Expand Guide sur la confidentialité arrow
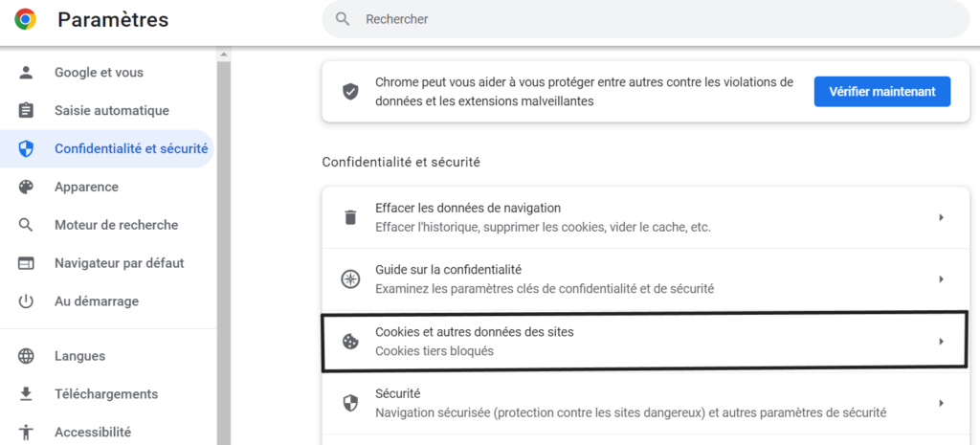 point(941,278)
